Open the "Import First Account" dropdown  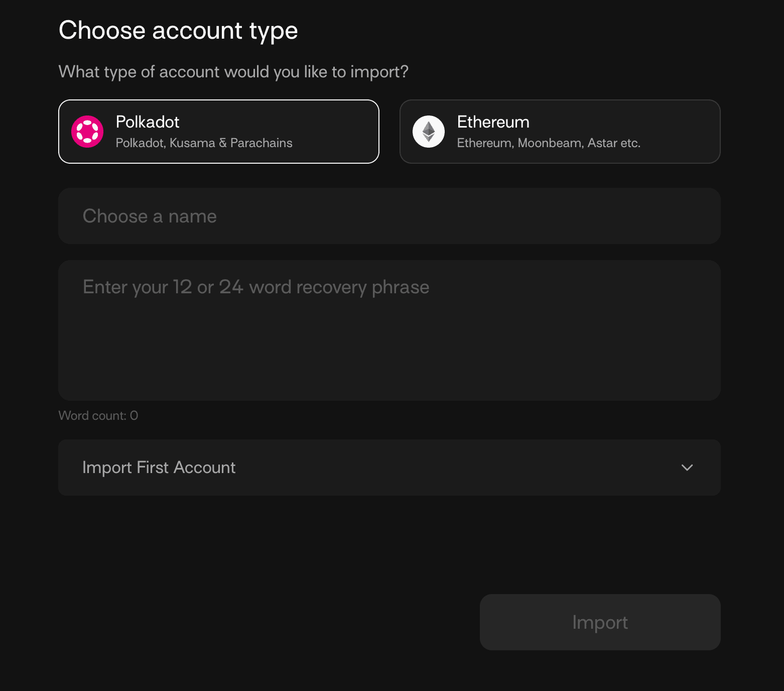pyautogui.click(x=389, y=468)
